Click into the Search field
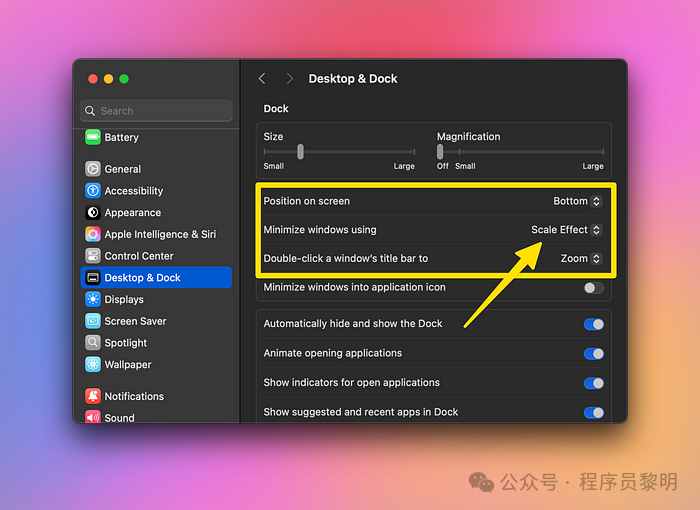 coord(156,111)
